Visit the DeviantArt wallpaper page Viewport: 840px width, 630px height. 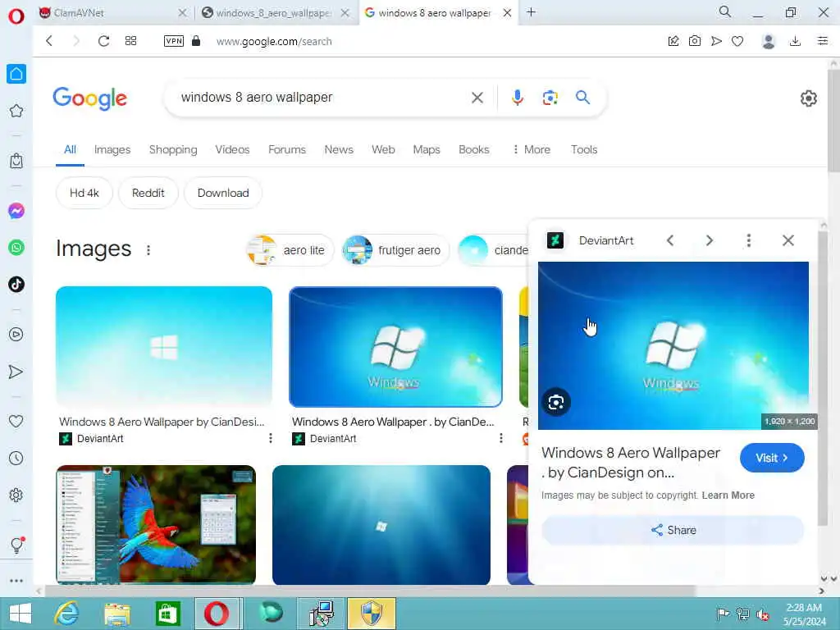point(772,458)
